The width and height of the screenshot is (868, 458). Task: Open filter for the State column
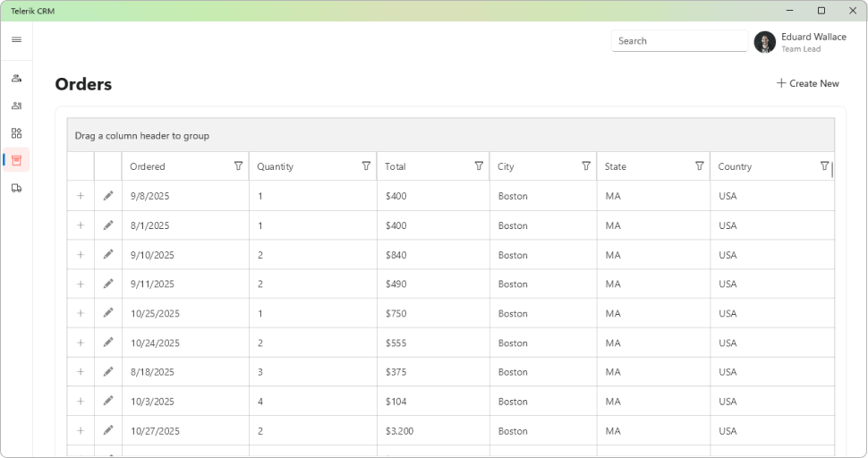tap(700, 166)
